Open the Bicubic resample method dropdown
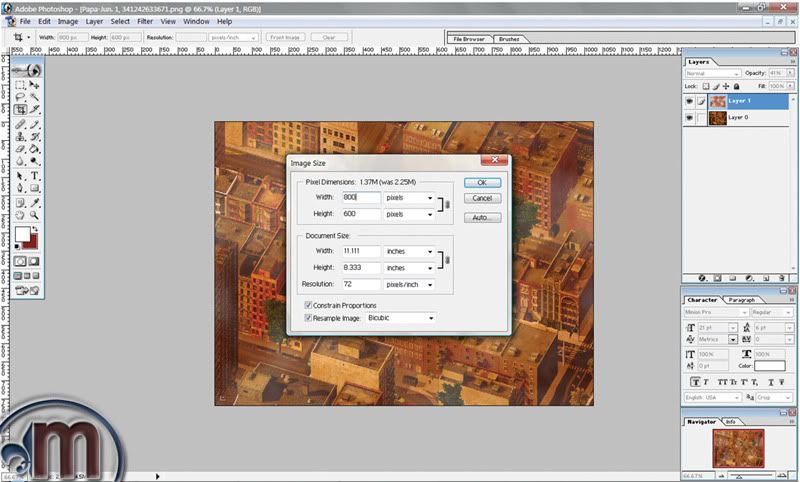Viewport: 800px width, 482px height. (x=400, y=318)
